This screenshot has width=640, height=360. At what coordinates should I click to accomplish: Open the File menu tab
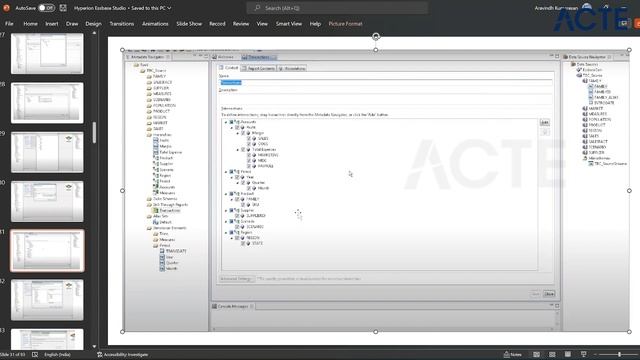(x=9, y=24)
